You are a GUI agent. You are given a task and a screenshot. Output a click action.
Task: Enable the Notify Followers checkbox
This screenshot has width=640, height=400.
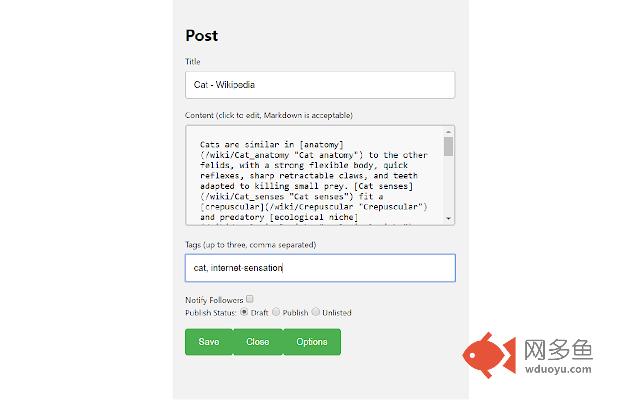pyautogui.click(x=250, y=299)
